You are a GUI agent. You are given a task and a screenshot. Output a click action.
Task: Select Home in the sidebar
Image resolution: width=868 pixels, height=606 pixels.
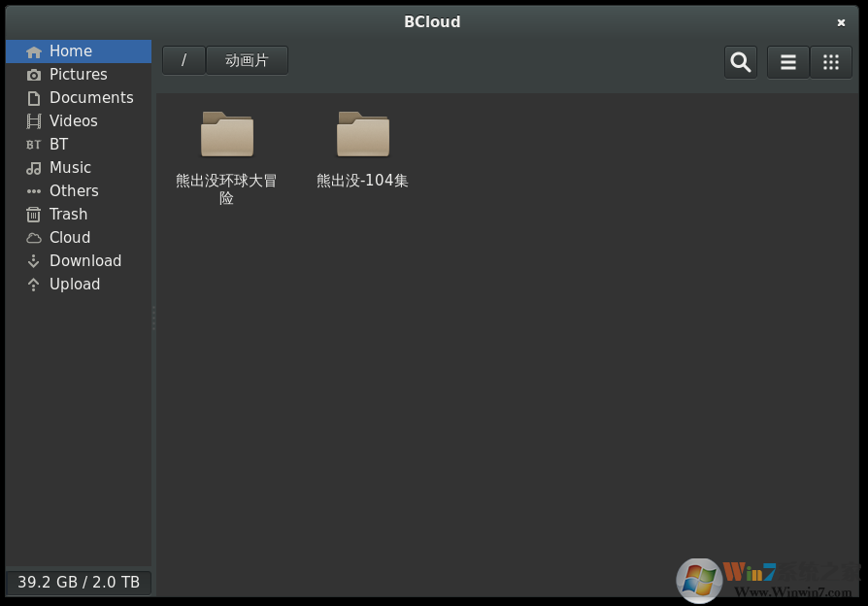point(70,50)
